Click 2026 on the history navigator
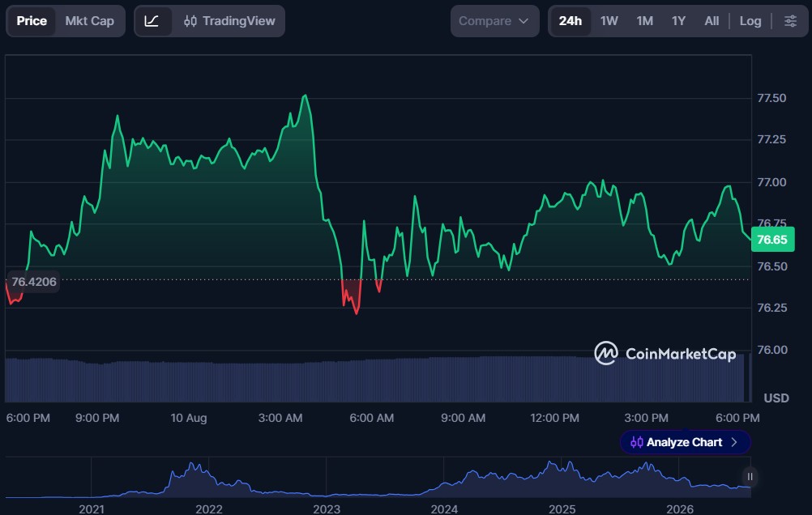This screenshot has width=812, height=515. (680, 509)
